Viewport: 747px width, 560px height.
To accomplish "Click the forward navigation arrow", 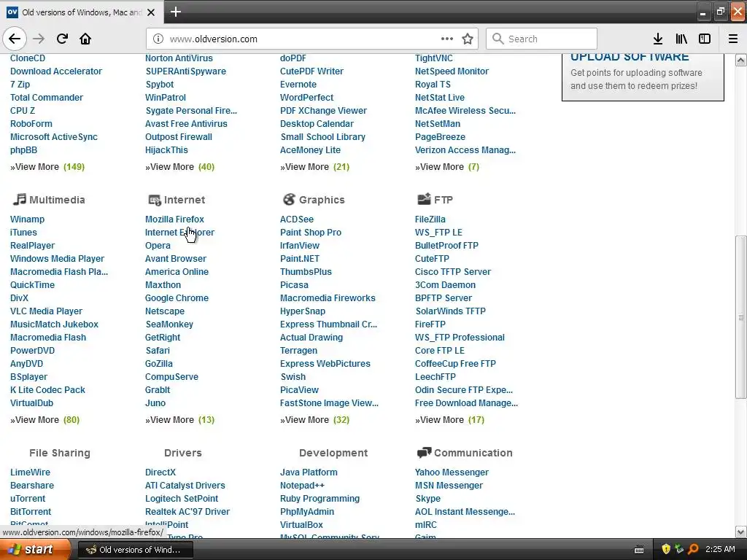I will coord(39,39).
